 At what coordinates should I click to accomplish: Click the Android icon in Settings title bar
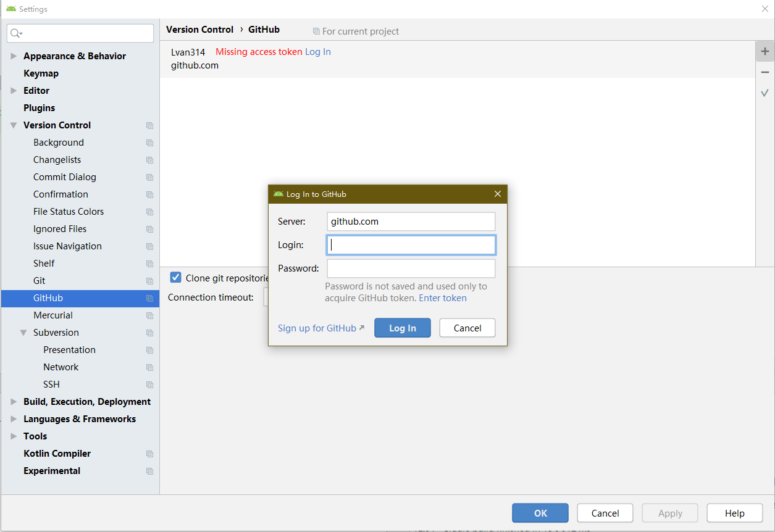point(11,9)
